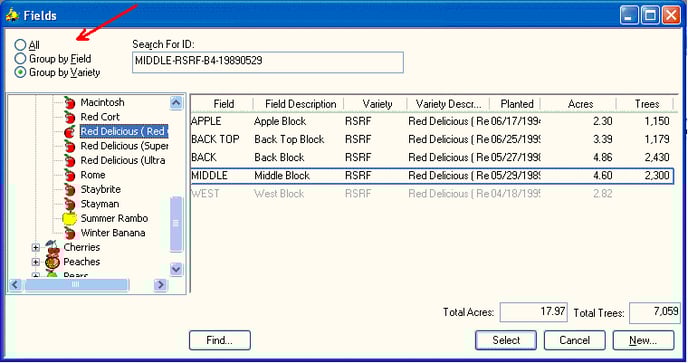Click the New... button
688x363 pixels.
pos(643,340)
